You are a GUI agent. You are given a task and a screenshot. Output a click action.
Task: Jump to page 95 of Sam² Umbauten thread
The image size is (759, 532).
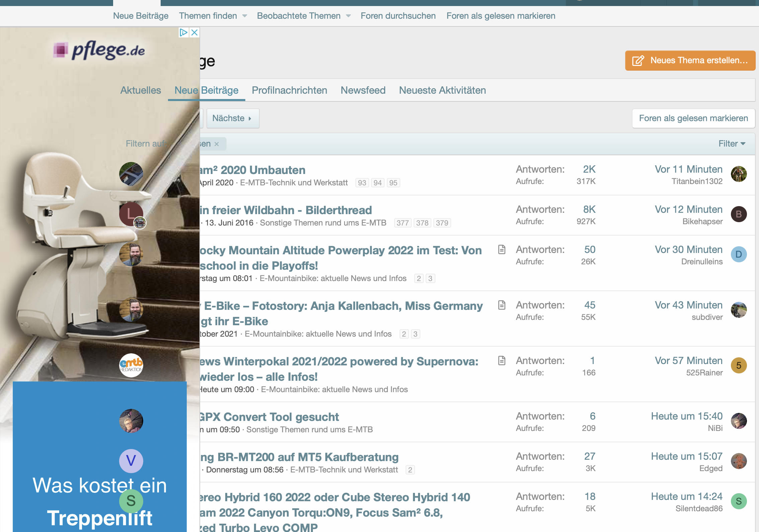pos(393,183)
